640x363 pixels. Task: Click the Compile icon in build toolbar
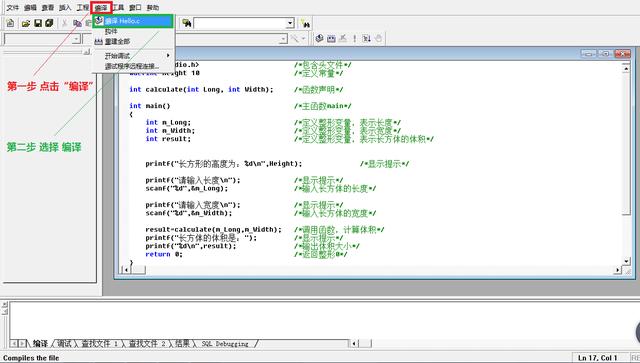320,38
